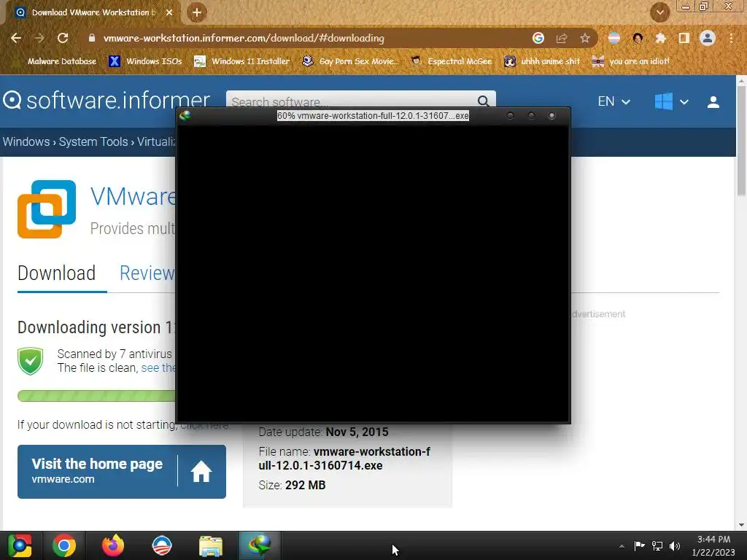The image size is (747, 560).
Task: Click the padlock site info icon
Action: coord(91,38)
